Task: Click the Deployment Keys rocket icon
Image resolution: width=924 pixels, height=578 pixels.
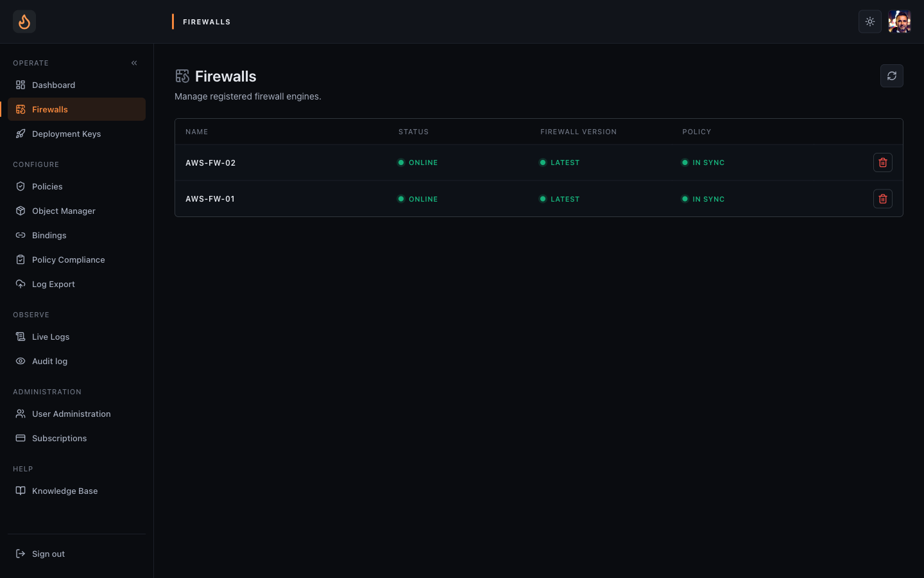Action: tap(21, 134)
